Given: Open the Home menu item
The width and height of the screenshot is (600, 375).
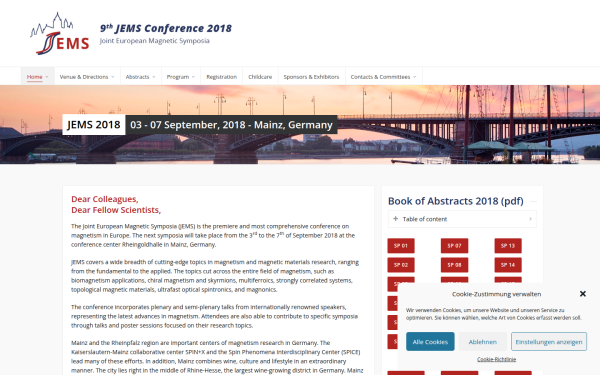Looking at the screenshot, I should (x=38, y=77).
